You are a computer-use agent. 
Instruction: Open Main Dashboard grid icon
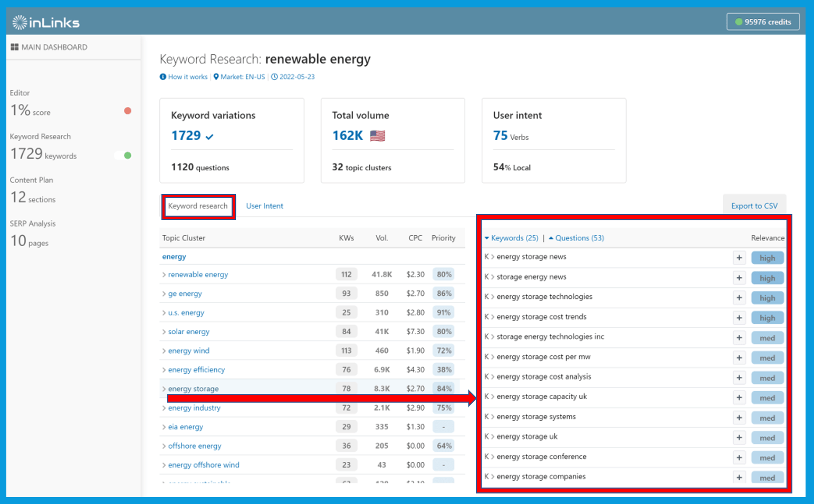(15, 47)
